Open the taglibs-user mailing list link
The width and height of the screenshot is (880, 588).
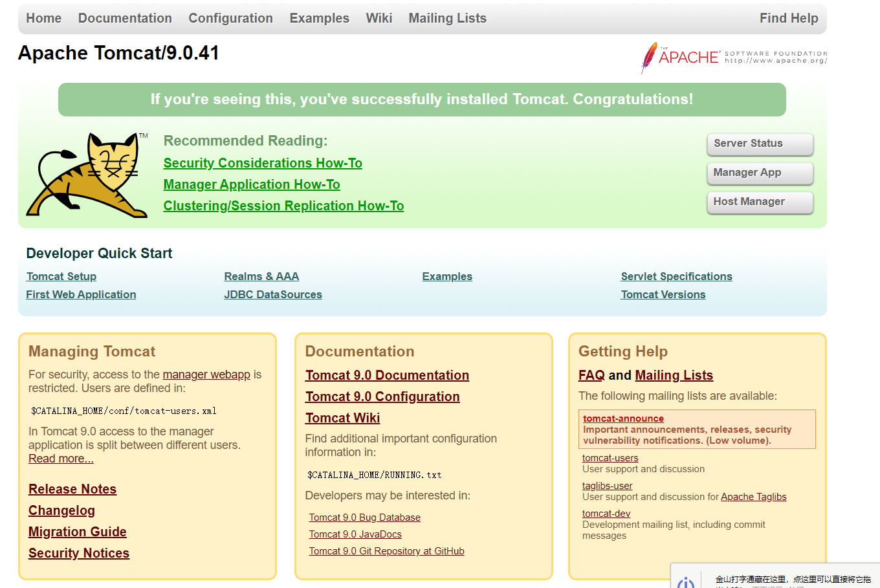(x=607, y=486)
